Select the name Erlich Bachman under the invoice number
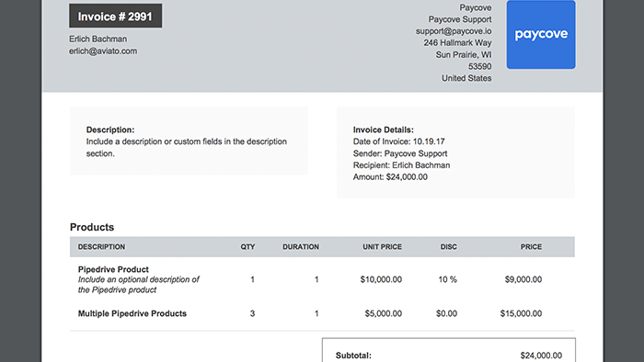644x362 pixels. point(98,39)
